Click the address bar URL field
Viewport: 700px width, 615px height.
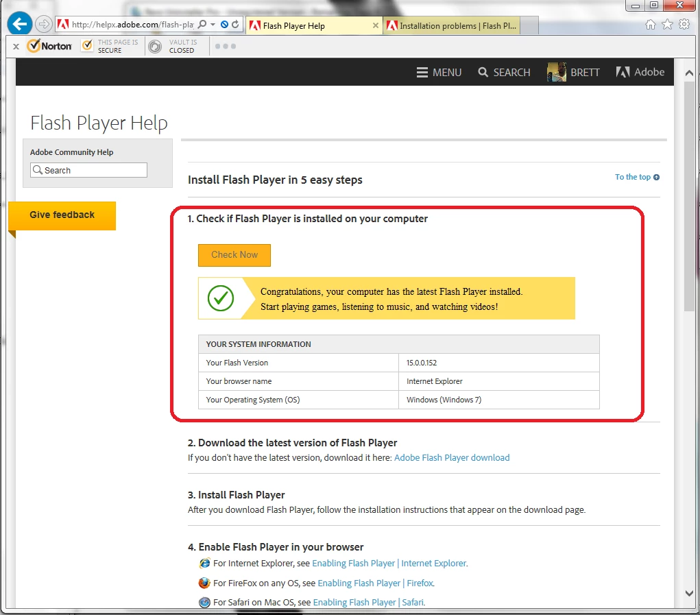(132, 25)
